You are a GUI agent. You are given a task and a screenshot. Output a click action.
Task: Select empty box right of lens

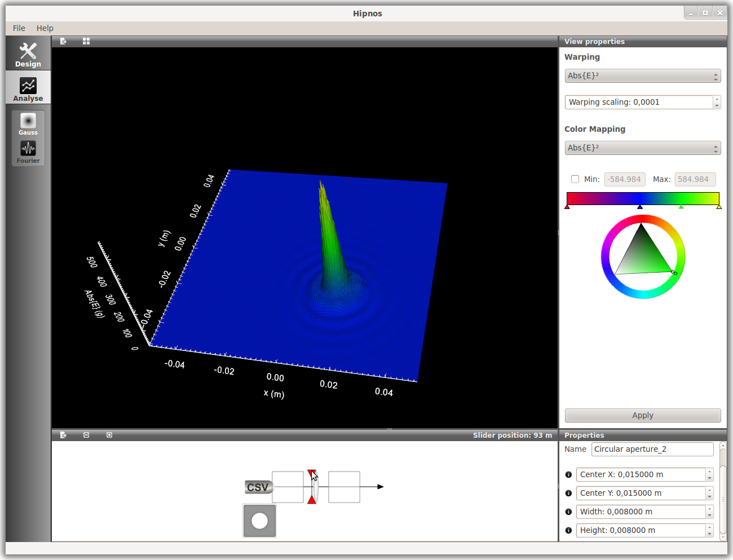344,487
